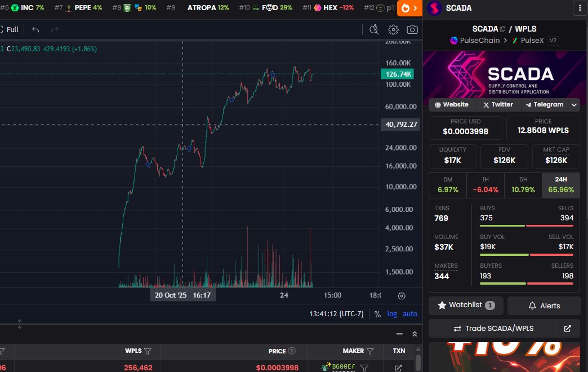The width and height of the screenshot is (588, 372).
Task: Filter the WPLS column
Action: coord(148,351)
